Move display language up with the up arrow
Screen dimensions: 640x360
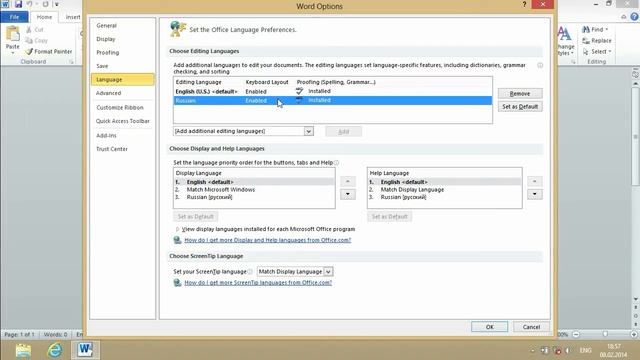[348, 181]
